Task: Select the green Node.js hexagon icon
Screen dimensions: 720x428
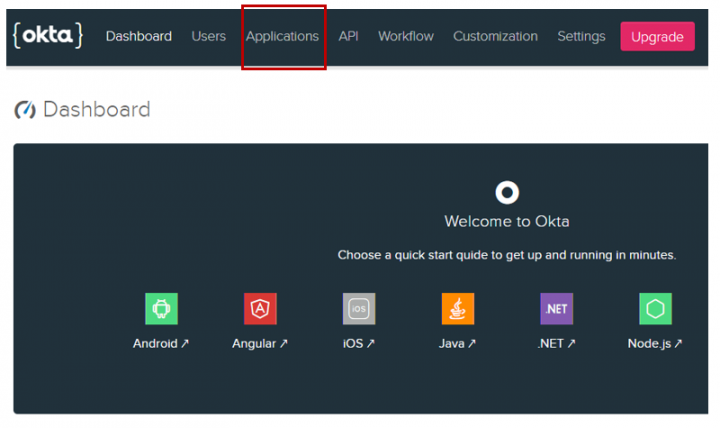Action: (655, 309)
